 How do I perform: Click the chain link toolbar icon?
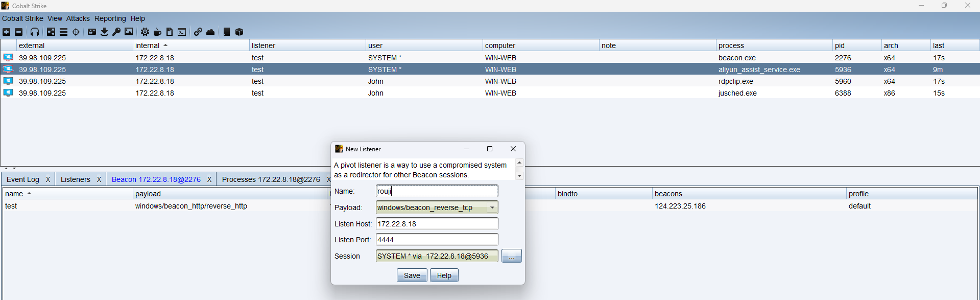[x=198, y=32]
